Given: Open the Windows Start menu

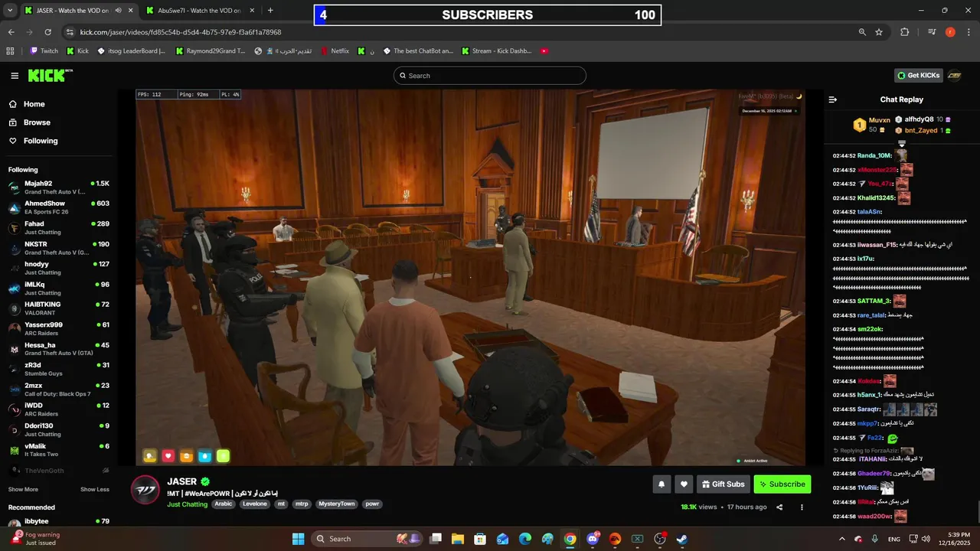Looking at the screenshot, I should click(x=298, y=539).
